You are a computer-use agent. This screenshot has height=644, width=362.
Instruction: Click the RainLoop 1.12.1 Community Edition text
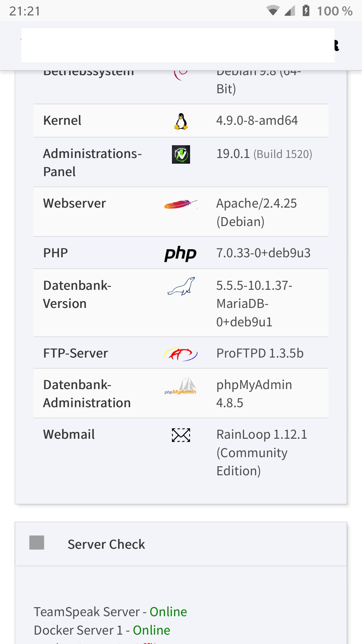point(261,452)
